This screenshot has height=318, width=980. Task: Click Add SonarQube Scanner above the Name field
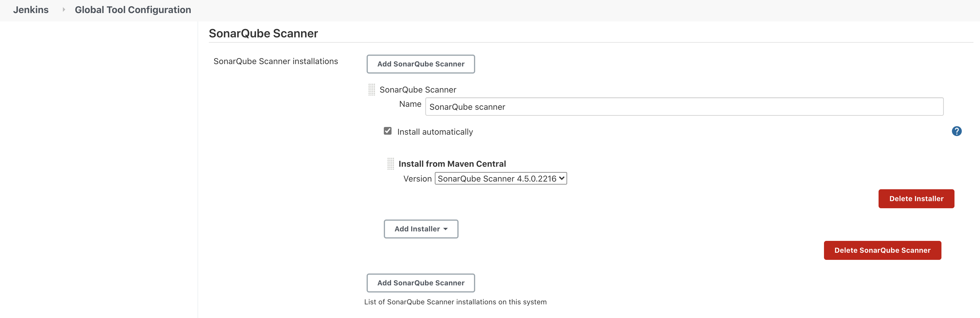click(x=420, y=64)
